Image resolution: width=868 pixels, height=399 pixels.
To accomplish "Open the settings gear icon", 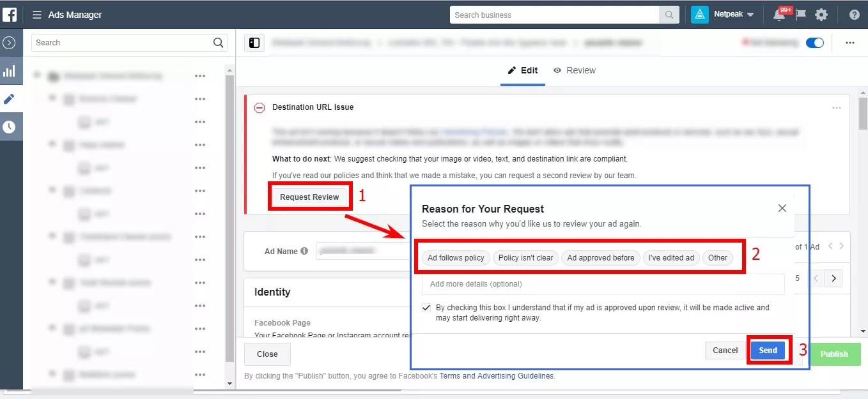I will [821, 15].
